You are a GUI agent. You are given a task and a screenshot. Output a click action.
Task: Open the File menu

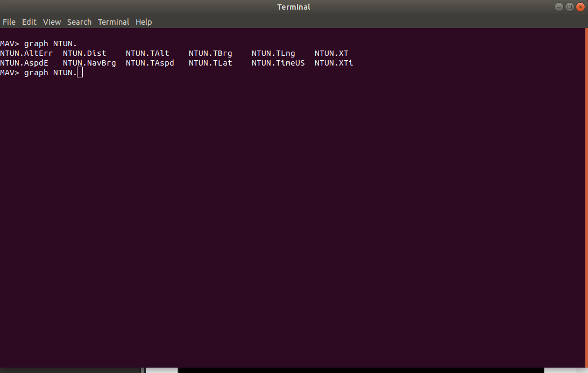[x=9, y=22]
